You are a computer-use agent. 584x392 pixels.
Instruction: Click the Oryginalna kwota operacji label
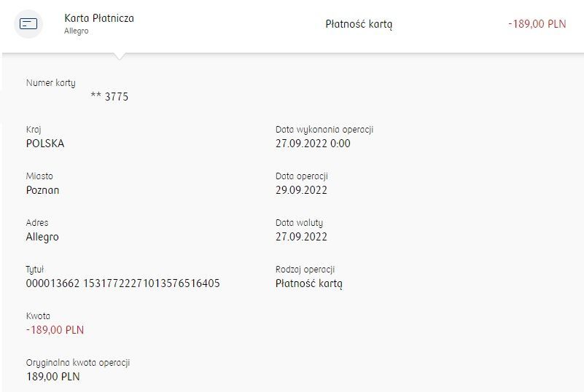78,363
